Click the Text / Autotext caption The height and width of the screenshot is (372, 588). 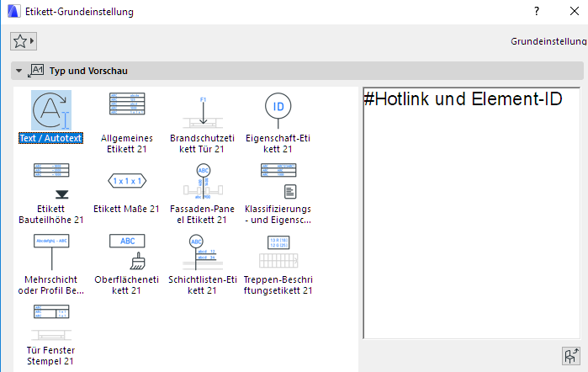tap(50, 138)
